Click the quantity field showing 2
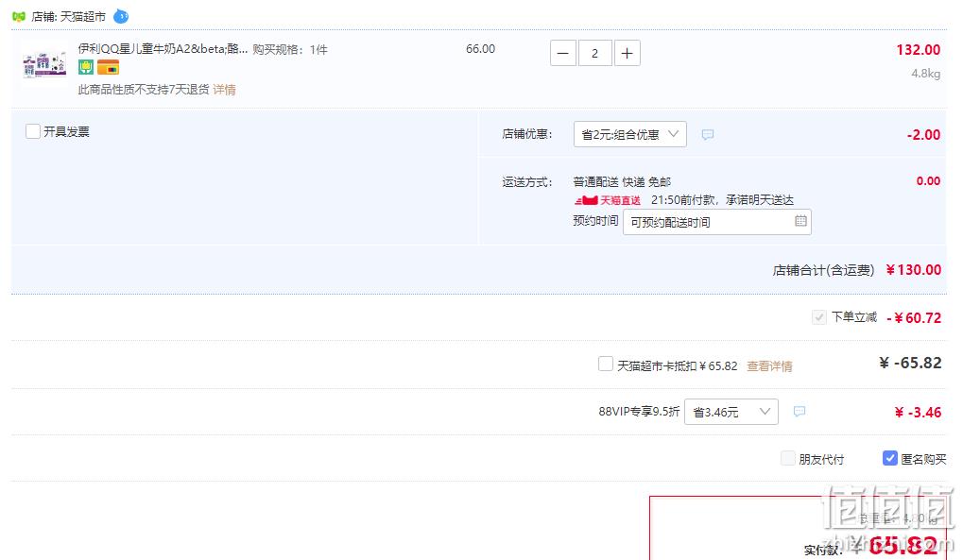This screenshot has width=963, height=560. [x=594, y=54]
